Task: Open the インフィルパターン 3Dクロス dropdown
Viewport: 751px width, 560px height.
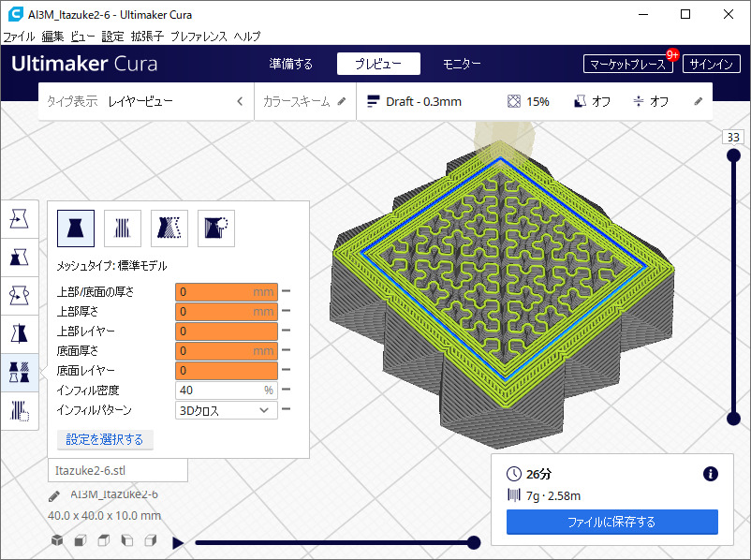Action: click(x=226, y=410)
